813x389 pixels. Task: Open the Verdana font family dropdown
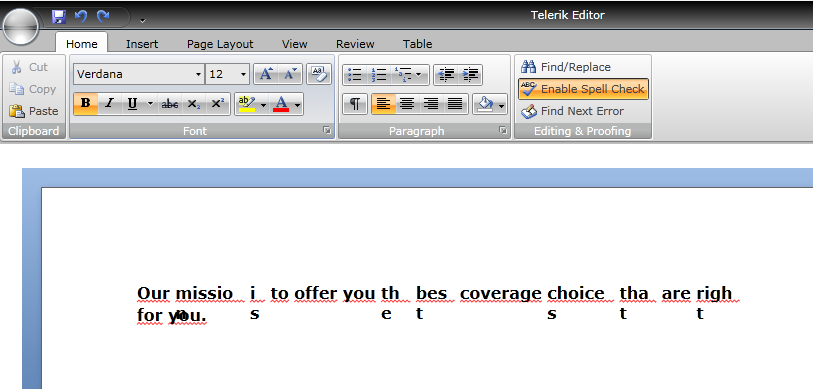[139, 74]
